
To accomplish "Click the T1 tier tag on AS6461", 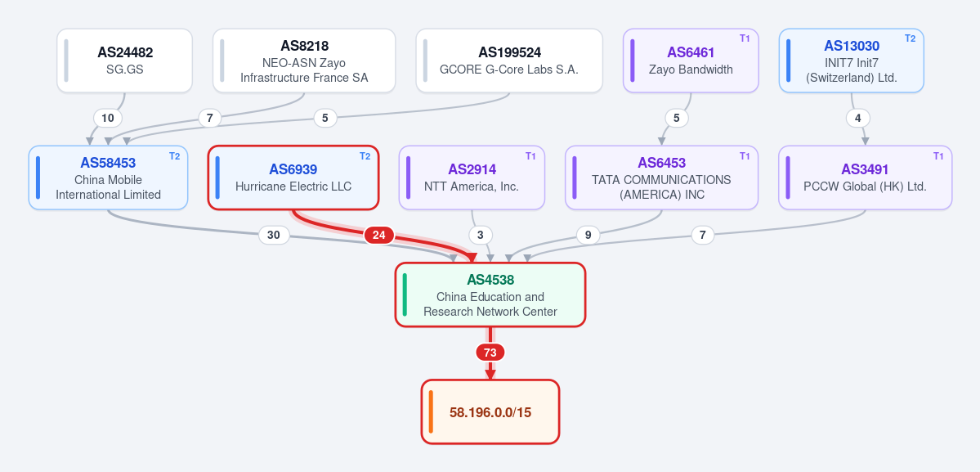I will [745, 38].
